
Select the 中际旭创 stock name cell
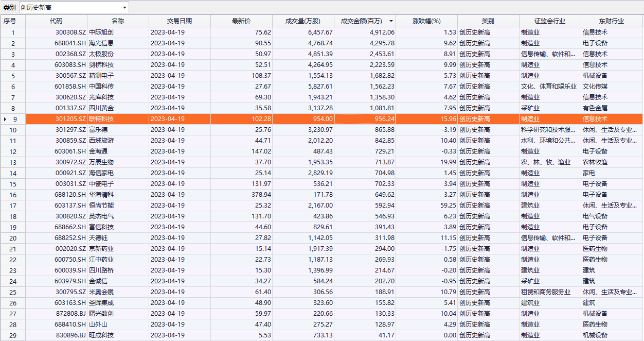tap(101, 32)
